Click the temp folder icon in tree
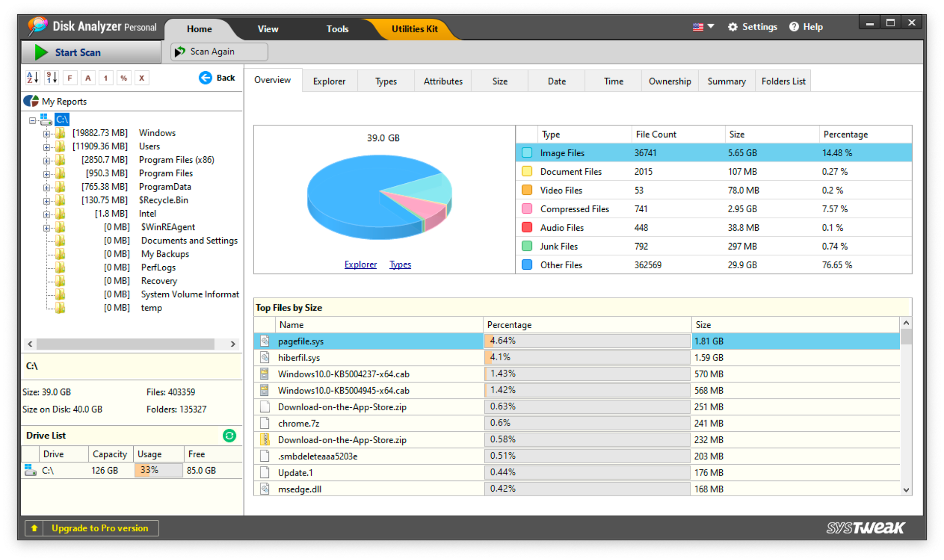 60,308
